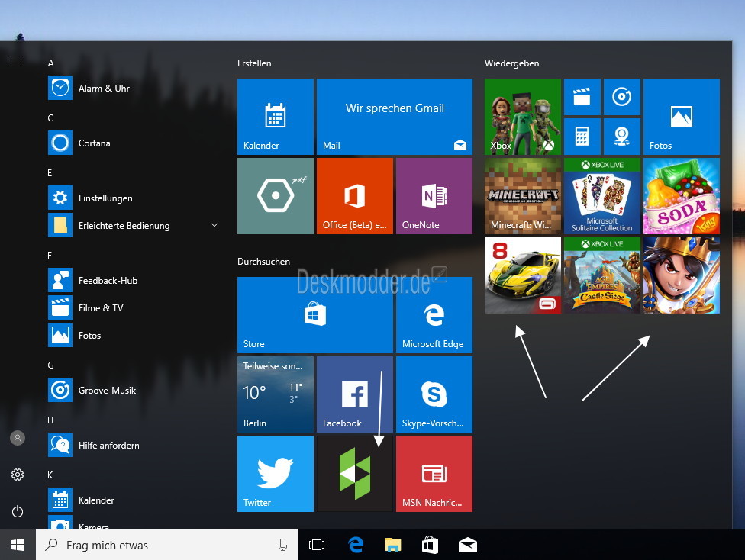Open the Mail tile
745x560 pixels.
pyautogui.click(x=395, y=117)
